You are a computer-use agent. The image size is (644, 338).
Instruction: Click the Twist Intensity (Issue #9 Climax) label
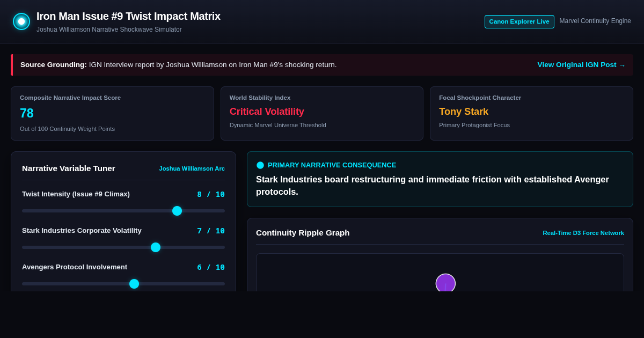[x=76, y=194]
